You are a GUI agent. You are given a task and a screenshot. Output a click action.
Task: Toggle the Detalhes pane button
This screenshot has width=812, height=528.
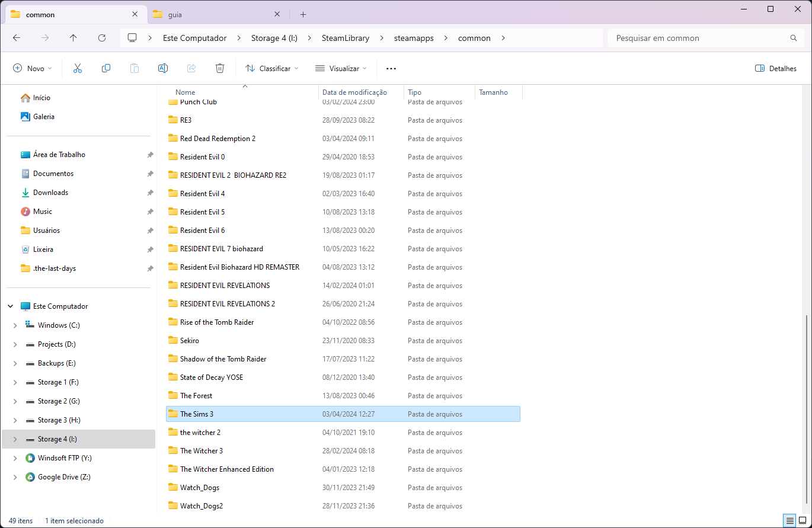(776, 68)
